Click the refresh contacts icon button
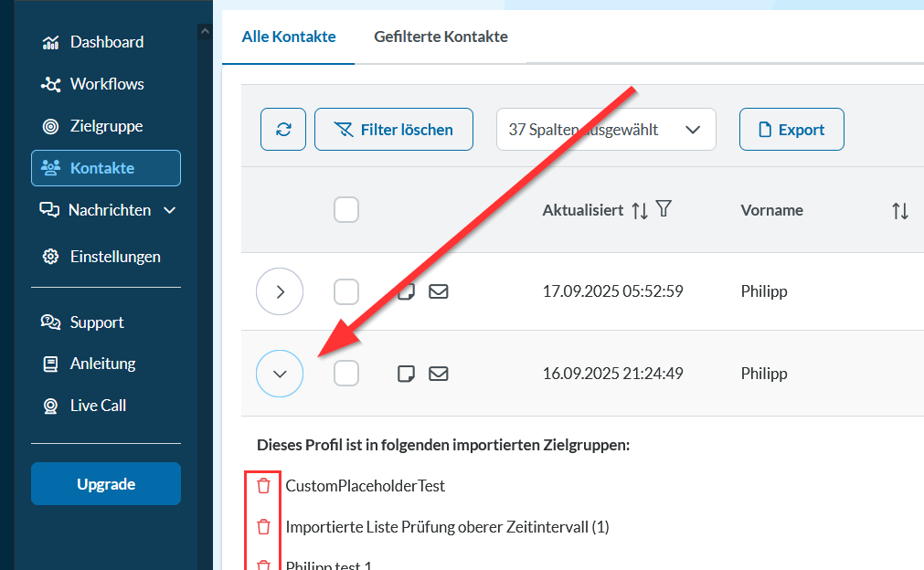Image resolution: width=924 pixels, height=570 pixels. tap(283, 130)
